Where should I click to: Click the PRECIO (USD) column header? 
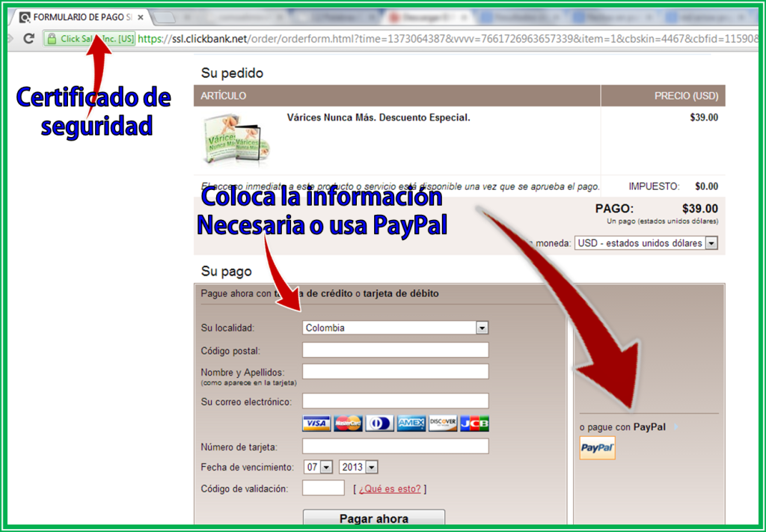click(686, 96)
